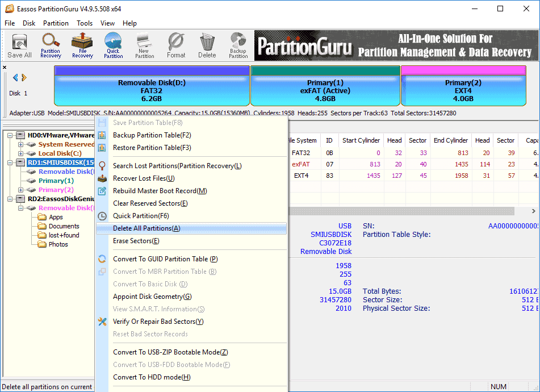This screenshot has height=392, width=540.
Task: Click the Format toolbar icon
Action: pos(176,45)
